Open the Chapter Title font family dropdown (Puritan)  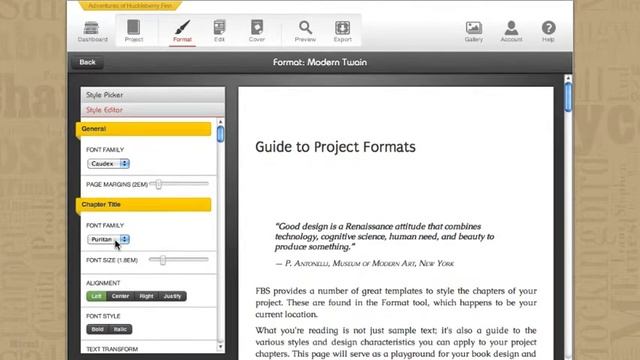(x=108, y=239)
